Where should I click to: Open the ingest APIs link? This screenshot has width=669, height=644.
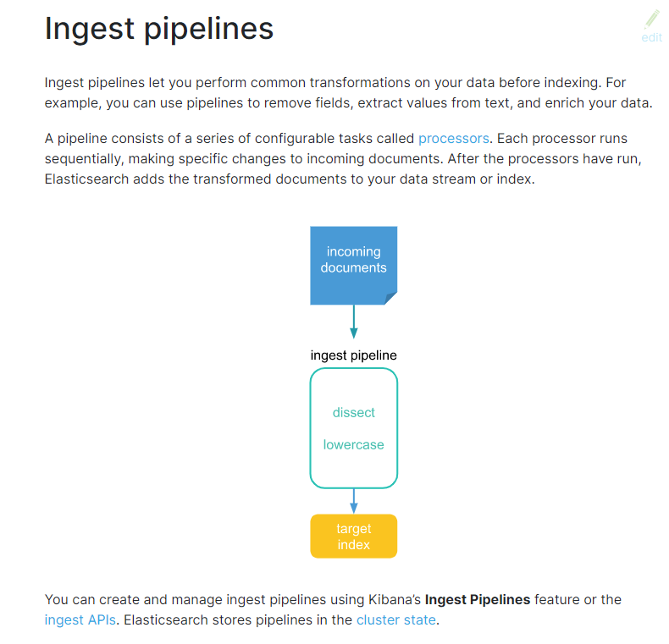click(80, 619)
